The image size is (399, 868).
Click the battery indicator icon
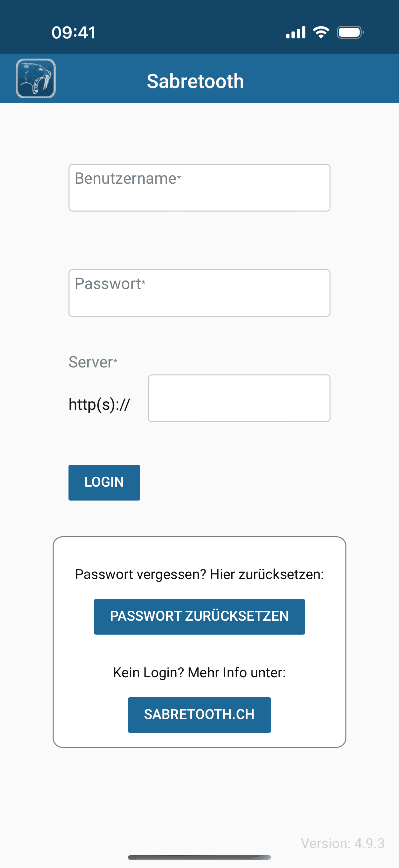350,32
